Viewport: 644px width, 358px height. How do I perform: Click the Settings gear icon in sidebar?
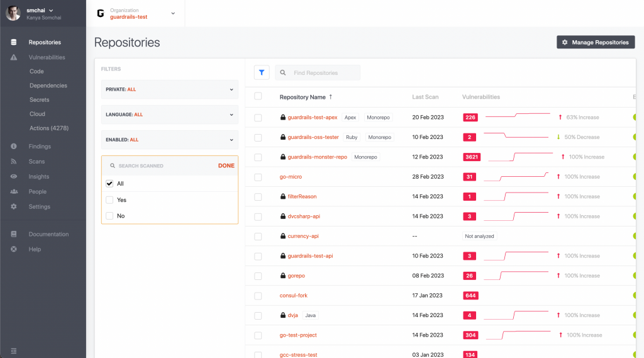(14, 207)
